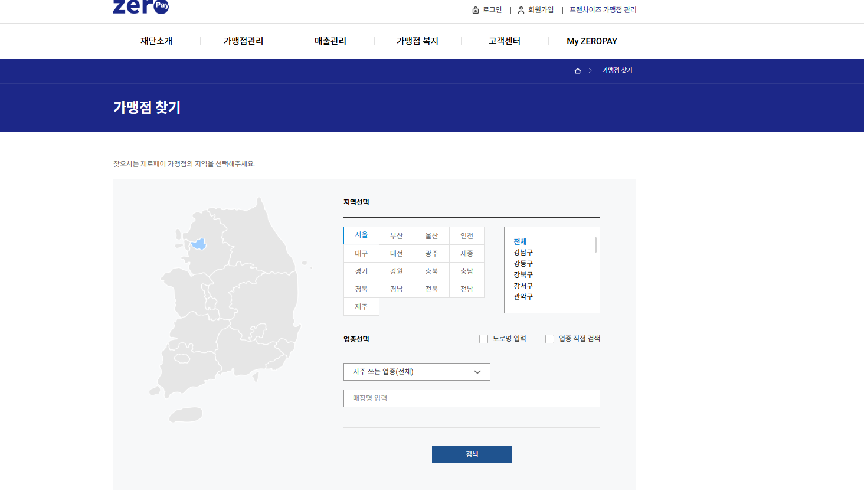The width and height of the screenshot is (864, 504).
Task: Click the 매장명 입력 text field
Action: pos(472,398)
